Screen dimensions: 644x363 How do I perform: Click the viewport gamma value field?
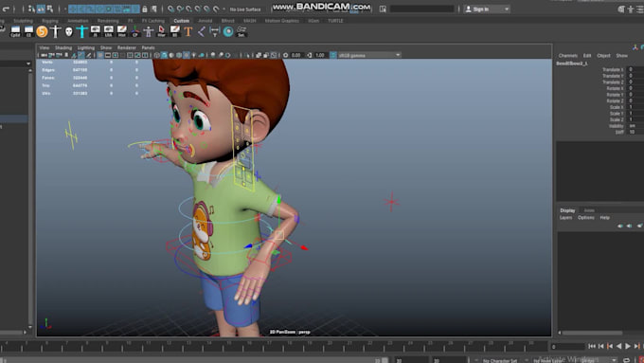point(320,55)
